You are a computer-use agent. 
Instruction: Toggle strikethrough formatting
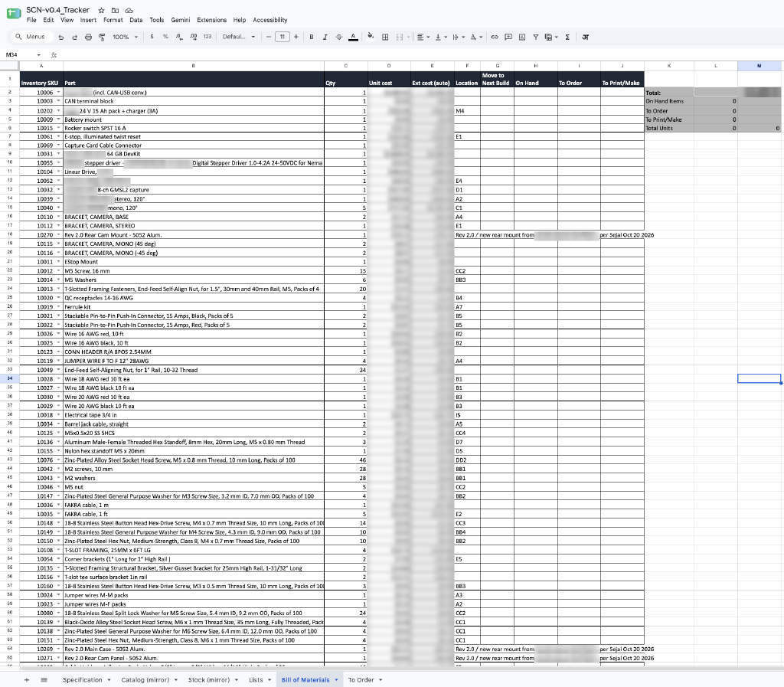[339, 37]
